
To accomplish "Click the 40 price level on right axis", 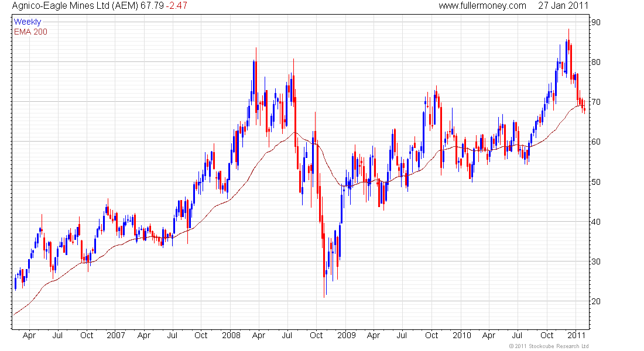I will pos(597,222).
